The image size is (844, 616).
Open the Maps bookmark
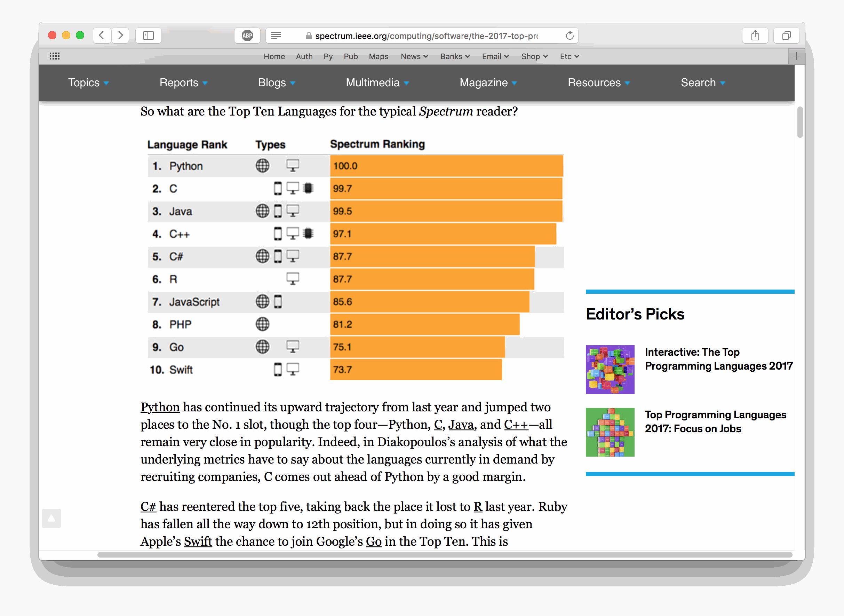tap(379, 56)
